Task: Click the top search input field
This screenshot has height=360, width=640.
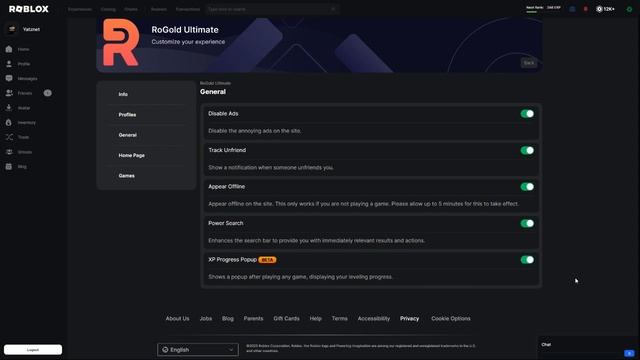Action: pyautogui.click(x=272, y=9)
